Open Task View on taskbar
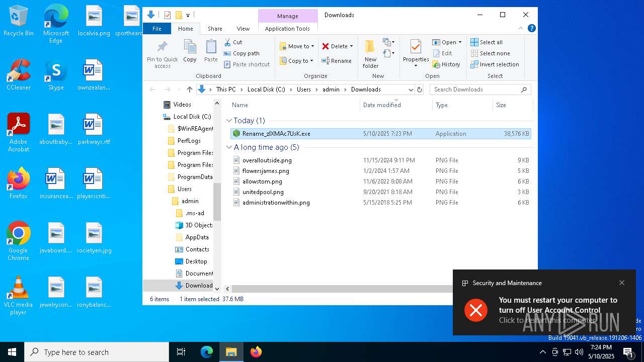This screenshot has width=644, height=362. pos(181,352)
